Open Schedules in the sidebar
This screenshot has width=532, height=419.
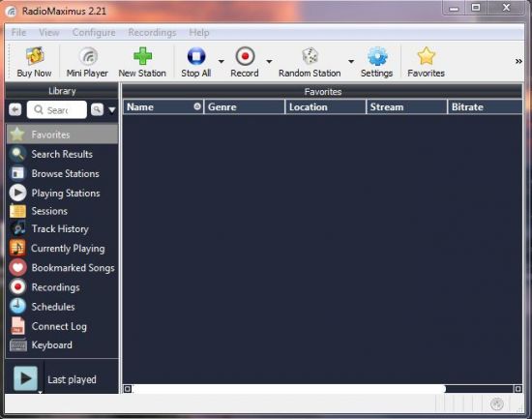coord(63,307)
